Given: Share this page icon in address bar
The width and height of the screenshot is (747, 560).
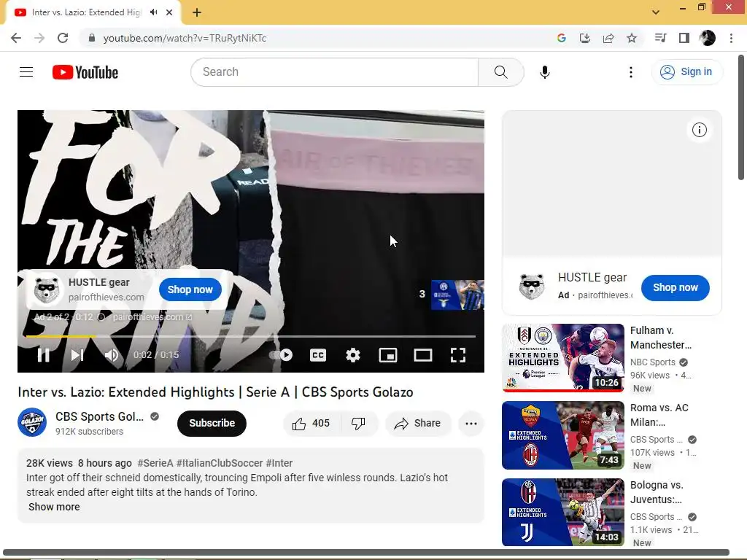Looking at the screenshot, I should [608, 38].
